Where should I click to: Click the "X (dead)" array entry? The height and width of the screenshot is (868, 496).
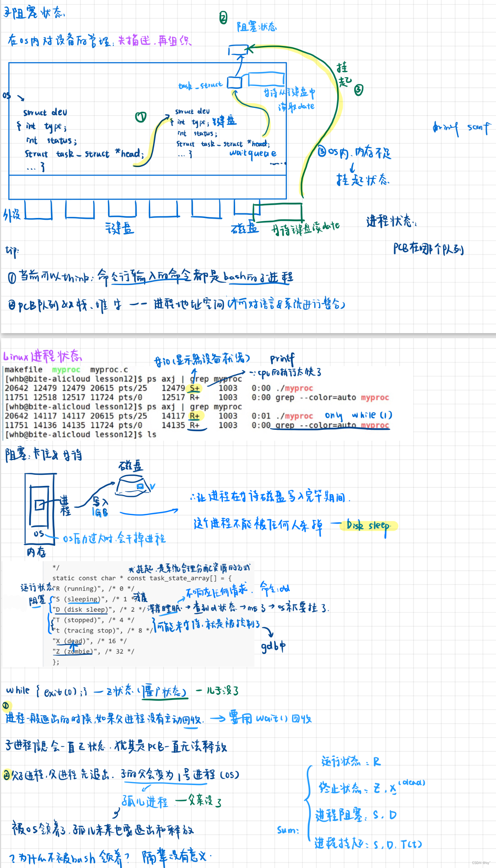pyautogui.click(x=72, y=641)
